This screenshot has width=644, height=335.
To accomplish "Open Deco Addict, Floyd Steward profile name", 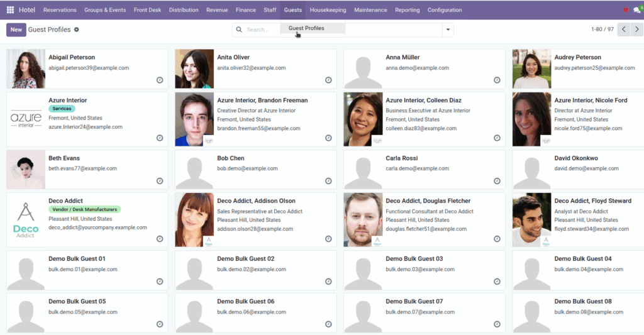I will coord(592,200).
